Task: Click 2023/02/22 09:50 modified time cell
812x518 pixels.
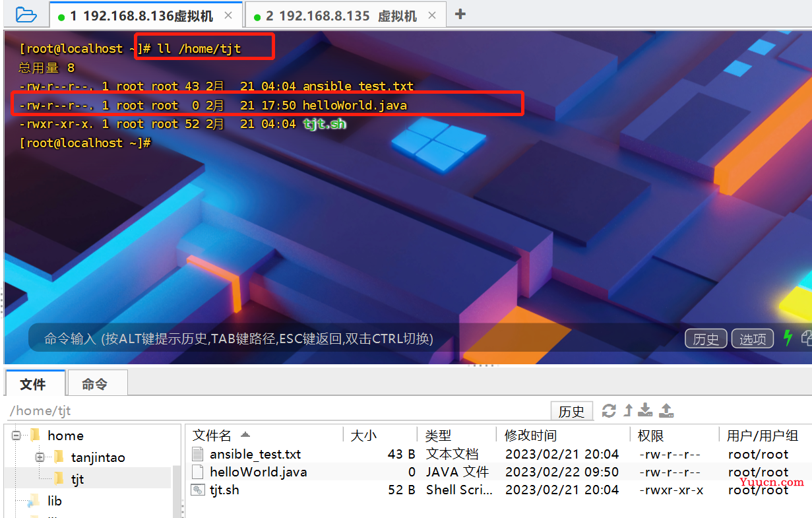Action: point(562,472)
